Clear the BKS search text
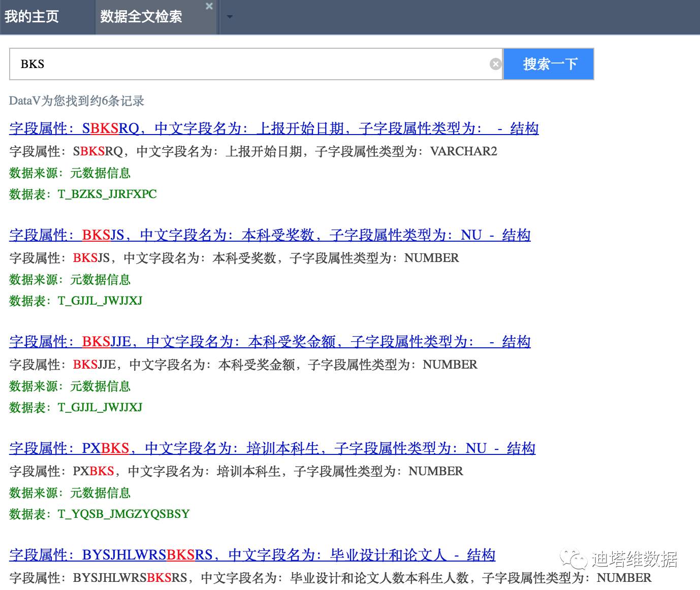The image size is (700, 590). tap(495, 64)
